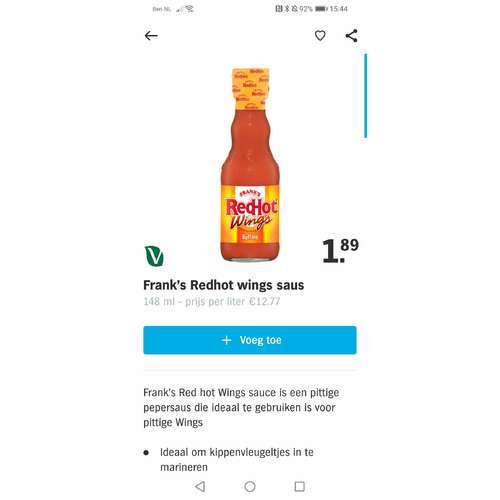The height and width of the screenshot is (500, 500).
Task: Click the green vegan V badge
Action: click(154, 256)
